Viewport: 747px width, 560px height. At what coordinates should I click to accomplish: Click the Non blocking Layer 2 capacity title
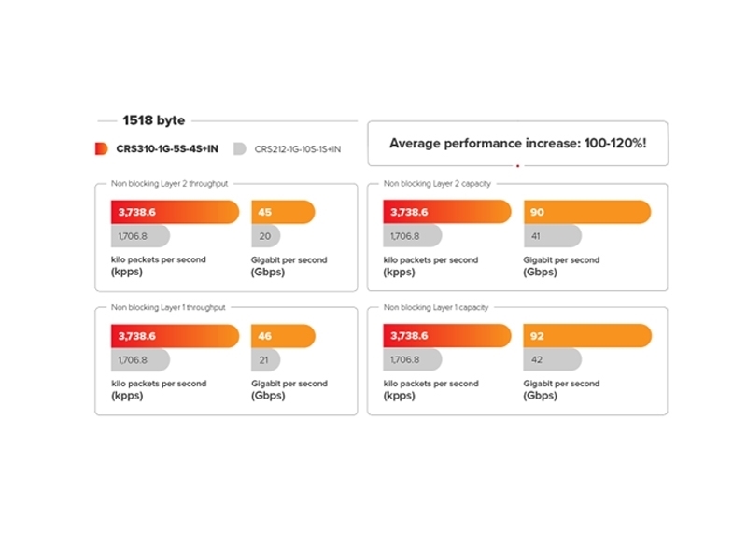[x=437, y=183]
